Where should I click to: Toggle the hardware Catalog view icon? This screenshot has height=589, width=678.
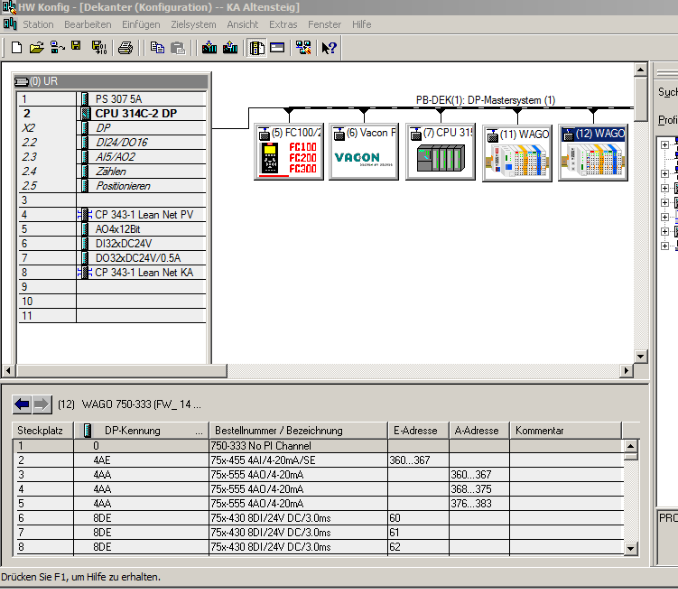point(257,47)
